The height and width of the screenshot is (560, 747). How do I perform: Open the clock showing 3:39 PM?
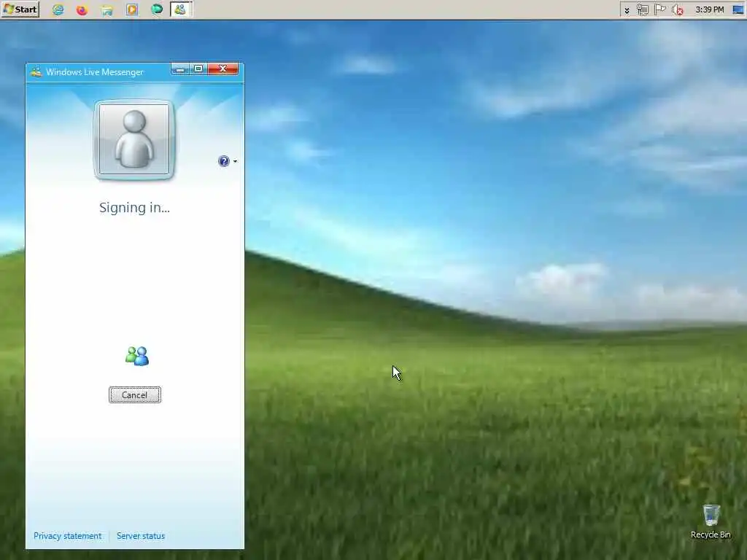tap(709, 9)
